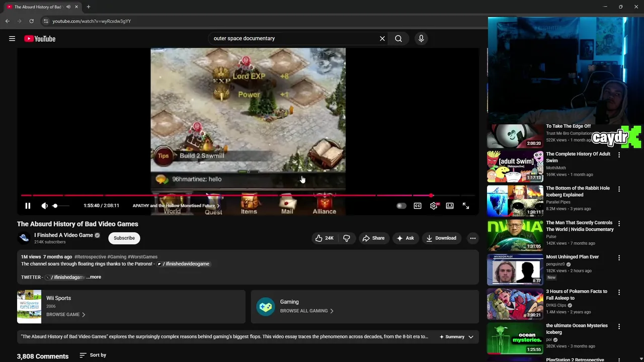Dislike the video

pyautogui.click(x=347, y=238)
